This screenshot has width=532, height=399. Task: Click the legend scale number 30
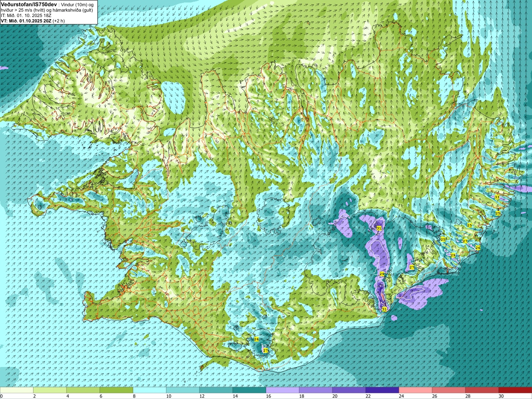pos(502,396)
